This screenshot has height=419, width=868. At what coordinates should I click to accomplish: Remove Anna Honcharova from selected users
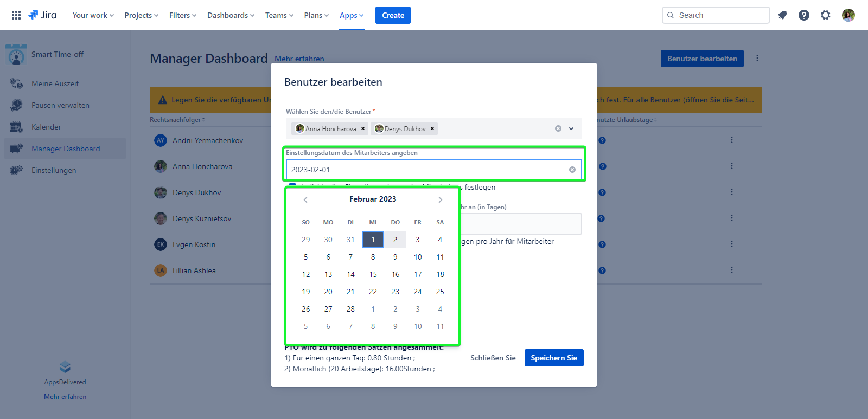[x=363, y=129]
